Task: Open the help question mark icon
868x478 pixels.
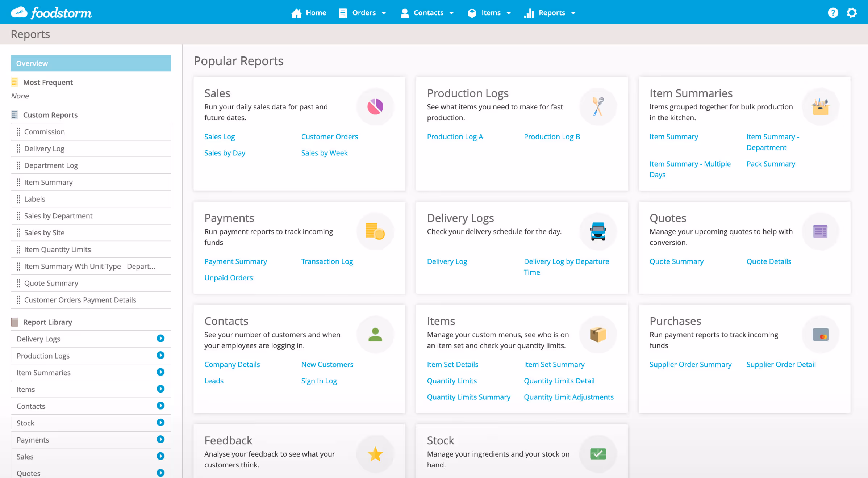Action: [833, 13]
